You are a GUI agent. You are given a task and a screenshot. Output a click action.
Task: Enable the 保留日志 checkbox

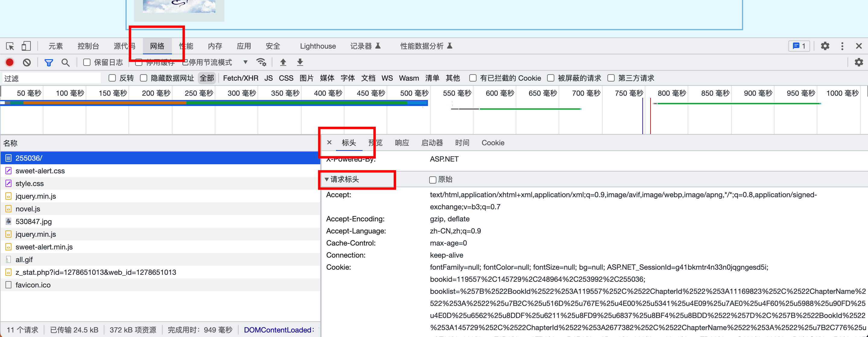[x=87, y=63]
